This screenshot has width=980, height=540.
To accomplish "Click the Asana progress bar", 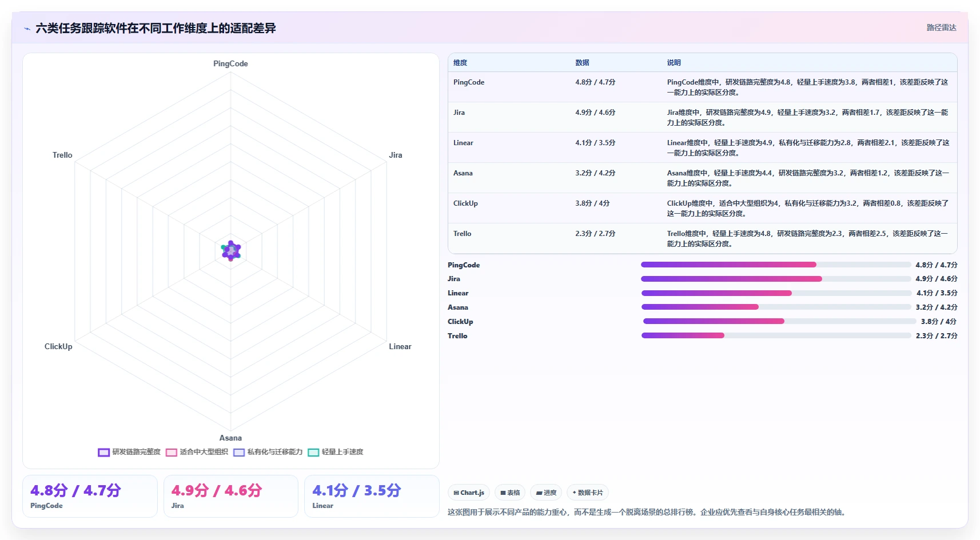I will coord(776,307).
